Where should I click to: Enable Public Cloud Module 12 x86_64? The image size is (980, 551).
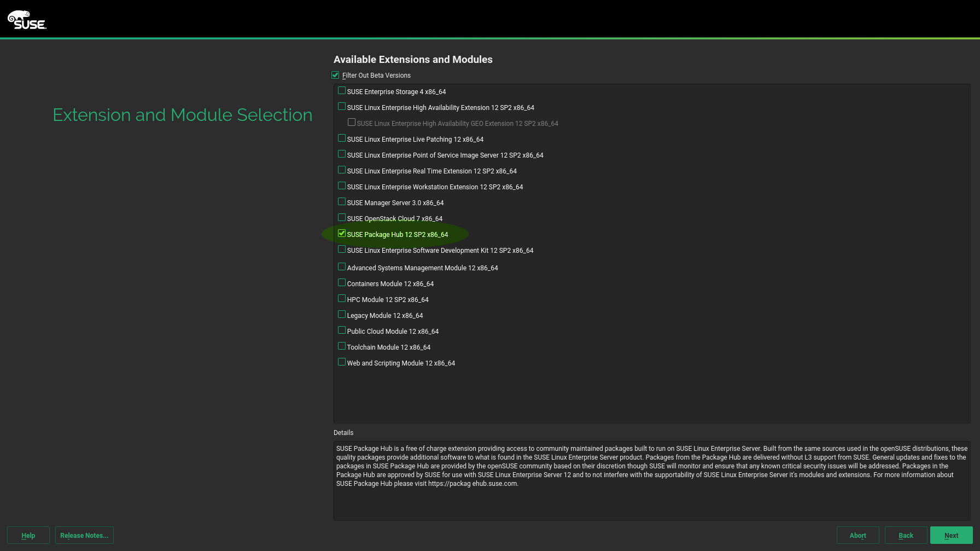342,330
